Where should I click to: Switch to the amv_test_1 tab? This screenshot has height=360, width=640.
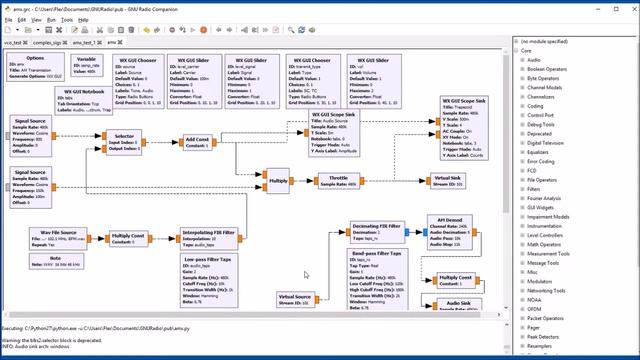tap(84, 42)
